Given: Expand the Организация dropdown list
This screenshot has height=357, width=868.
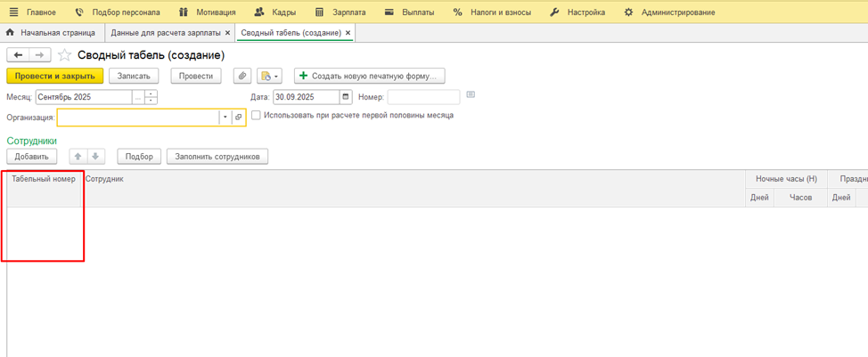Looking at the screenshot, I should [x=225, y=118].
